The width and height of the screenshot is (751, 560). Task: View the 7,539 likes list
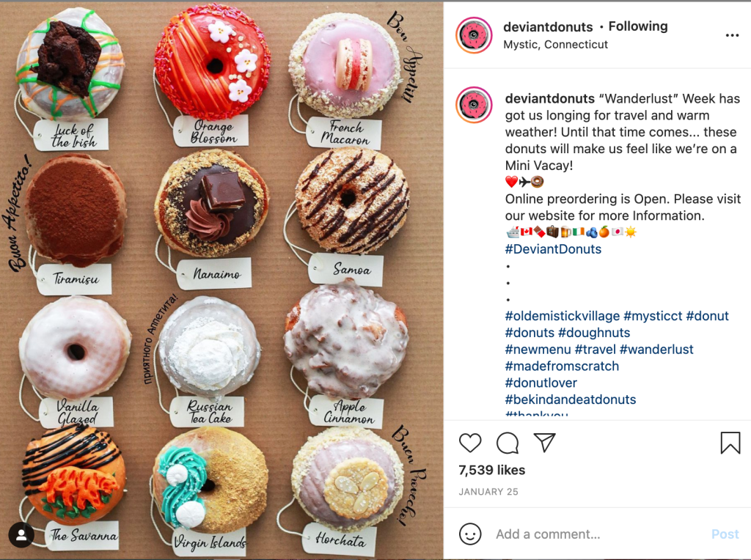(x=492, y=470)
